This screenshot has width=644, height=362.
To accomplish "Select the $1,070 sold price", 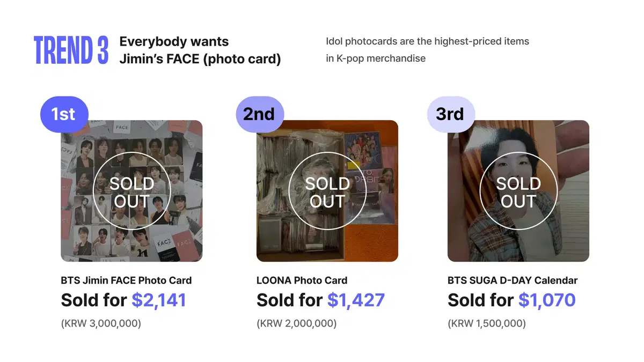I will point(547,300).
